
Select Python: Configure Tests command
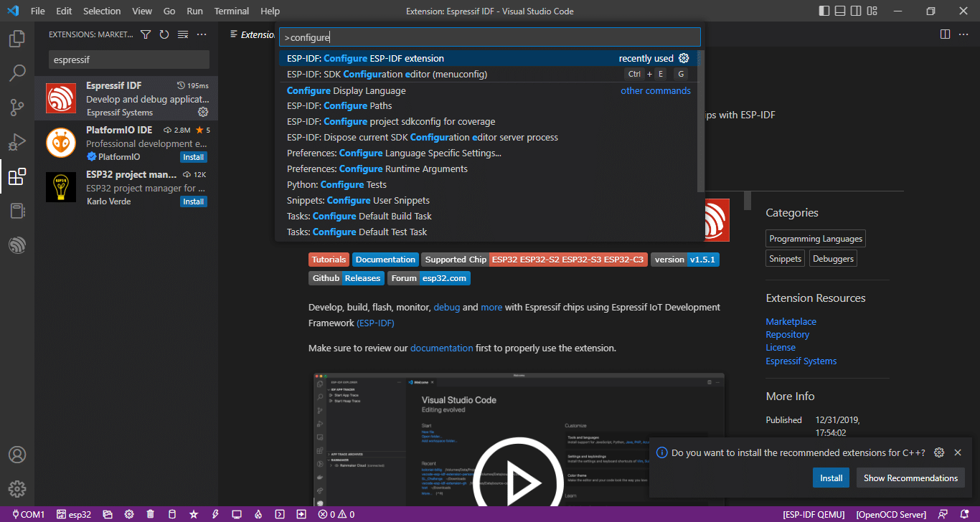(x=487, y=184)
